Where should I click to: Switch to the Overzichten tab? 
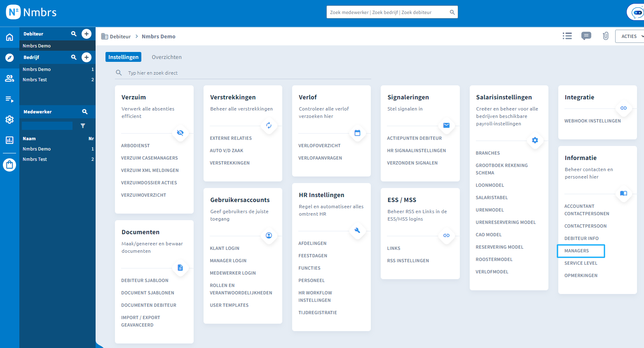tap(166, 57)
